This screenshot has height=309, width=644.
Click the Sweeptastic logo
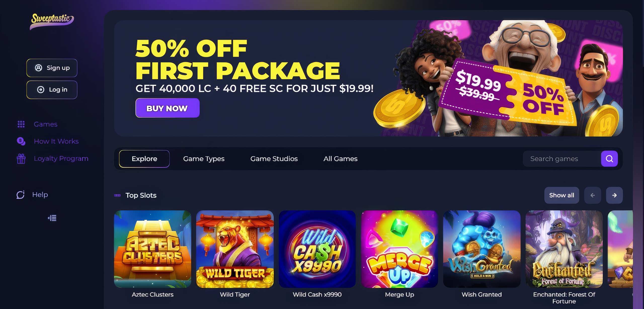tap(52, 21)
